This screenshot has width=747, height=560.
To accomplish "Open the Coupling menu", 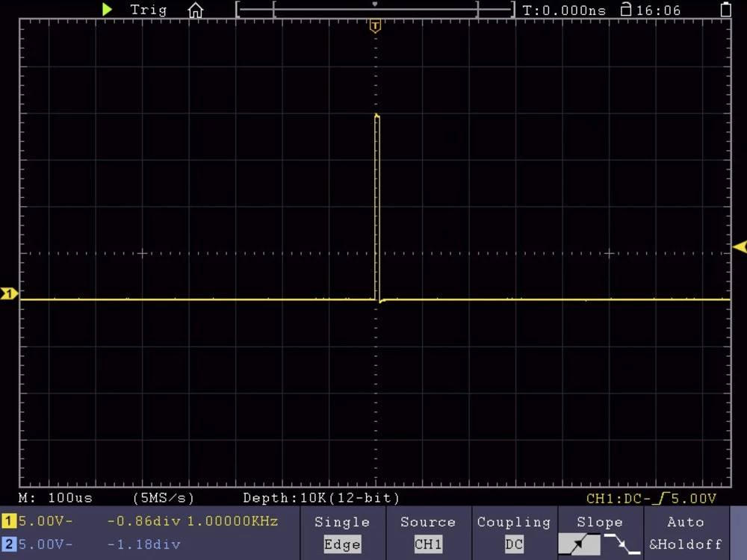I will [x=514, y=522].
